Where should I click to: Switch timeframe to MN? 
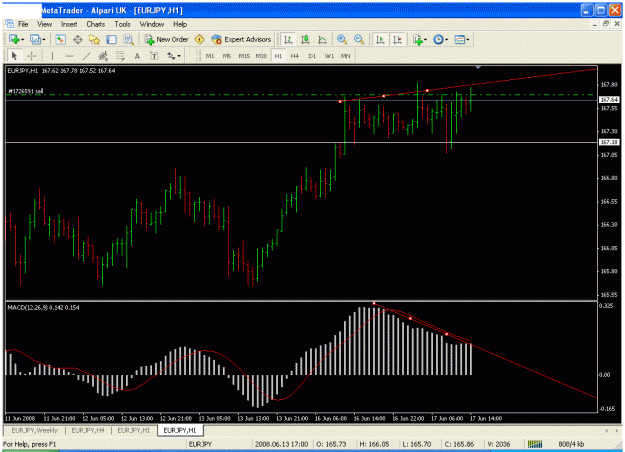[346, 56]
